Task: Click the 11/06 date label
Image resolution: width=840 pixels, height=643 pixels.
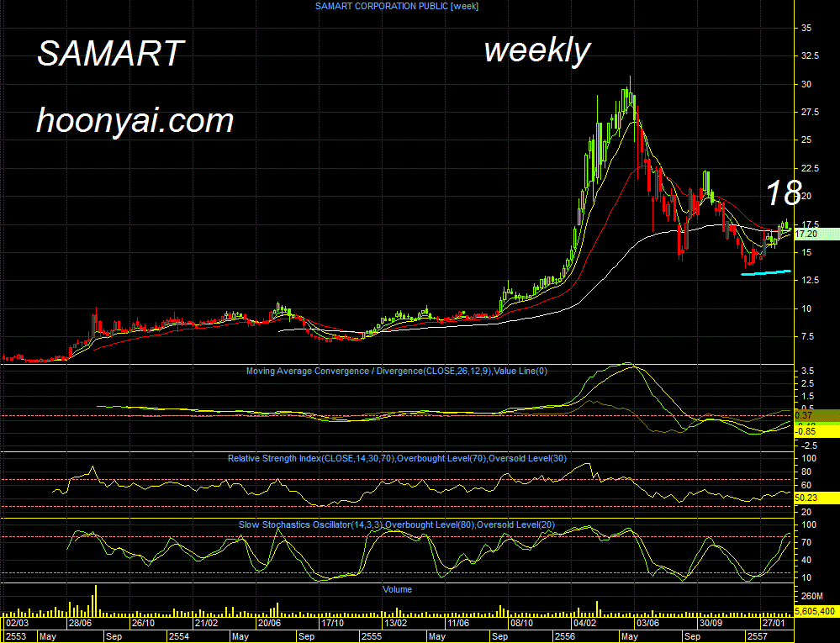Action: tap(458, 623)
